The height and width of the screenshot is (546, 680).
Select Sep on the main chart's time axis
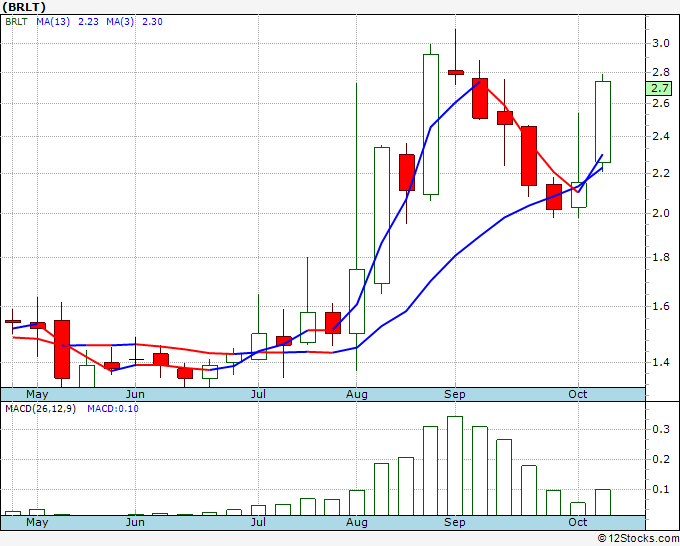(x=454, y=394)
